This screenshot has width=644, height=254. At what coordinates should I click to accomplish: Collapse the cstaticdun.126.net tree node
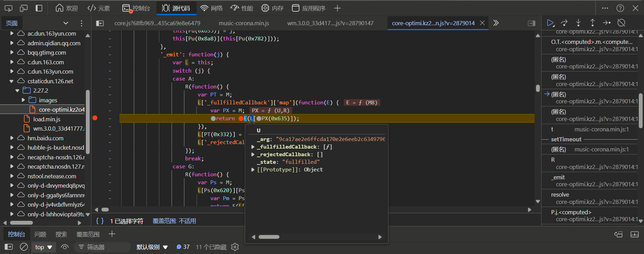pos(11,81)
